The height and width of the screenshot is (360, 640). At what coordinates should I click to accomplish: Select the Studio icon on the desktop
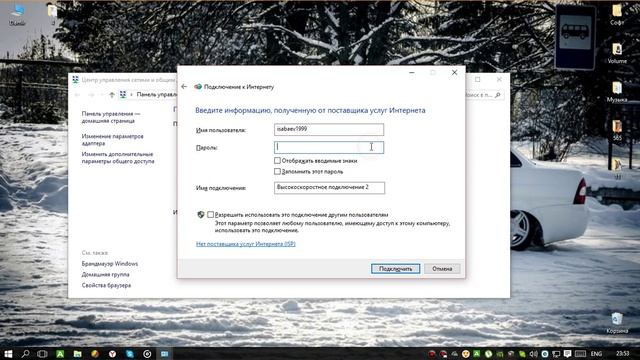point(17,15)
